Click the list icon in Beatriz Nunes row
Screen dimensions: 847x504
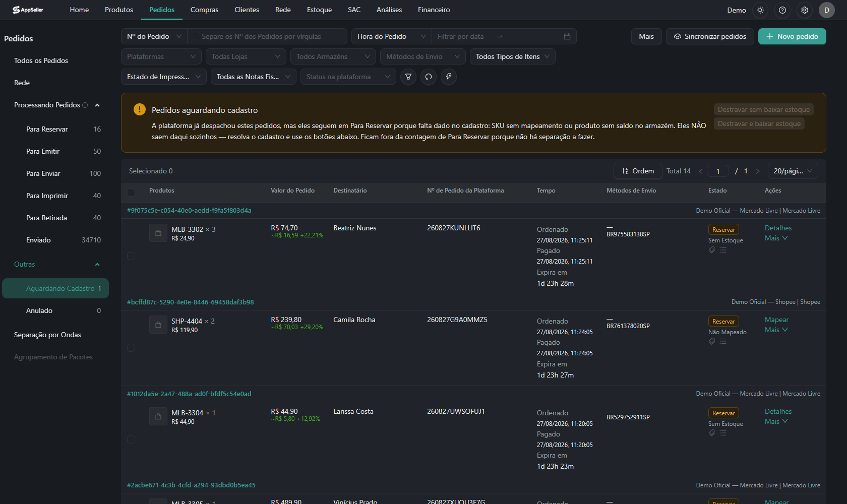(x=723, y=250)
